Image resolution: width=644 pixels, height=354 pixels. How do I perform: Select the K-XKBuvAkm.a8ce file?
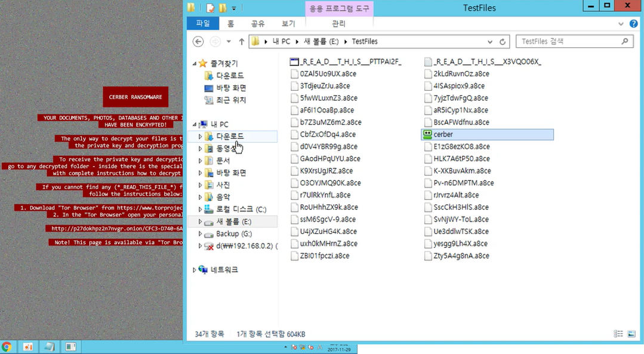pyautogui.click(x=458, y=171)
